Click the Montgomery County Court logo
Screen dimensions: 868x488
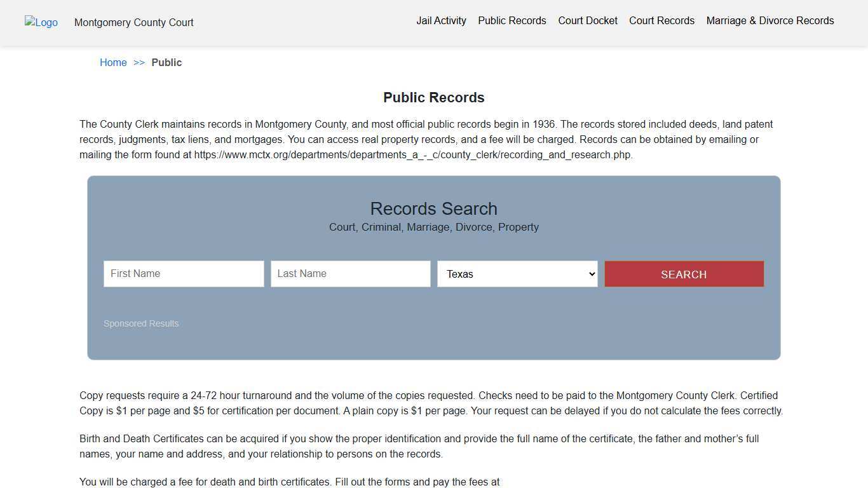(41, 22)
